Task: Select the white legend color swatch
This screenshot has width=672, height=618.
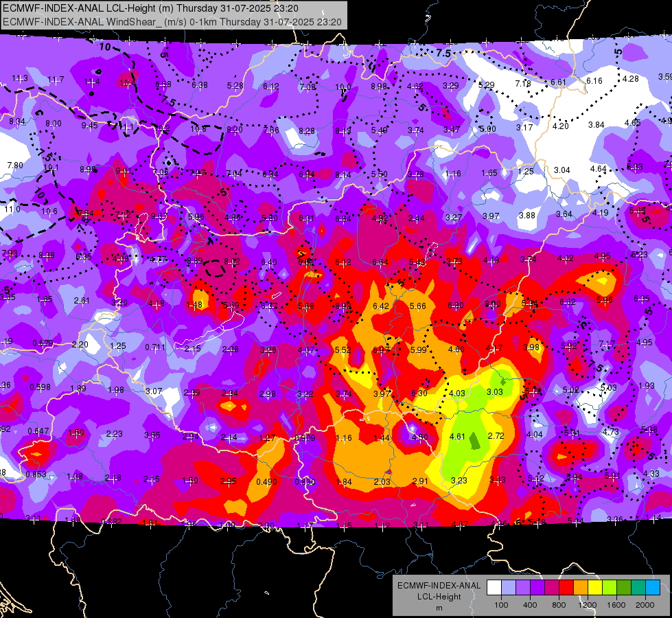Action: click(x=494, y=588)
